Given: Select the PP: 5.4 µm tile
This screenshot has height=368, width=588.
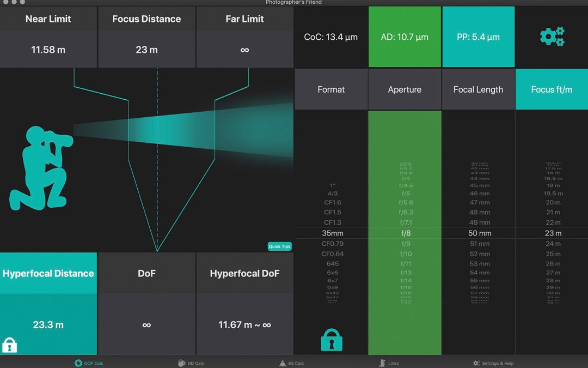Looking at the screenshot, I should 478,37.
